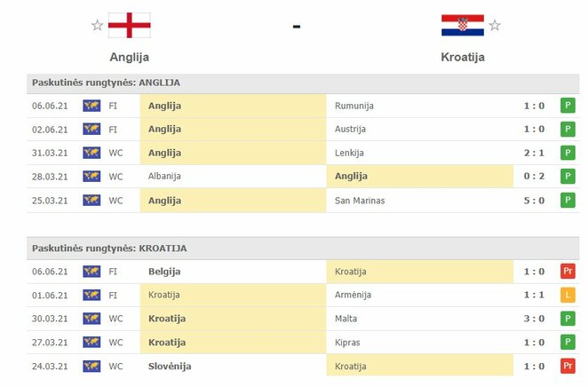588x387 pixels.
Task: Click the red Pr badge for Slovėnija–Kroatija
Action: [x=568, y=366]
